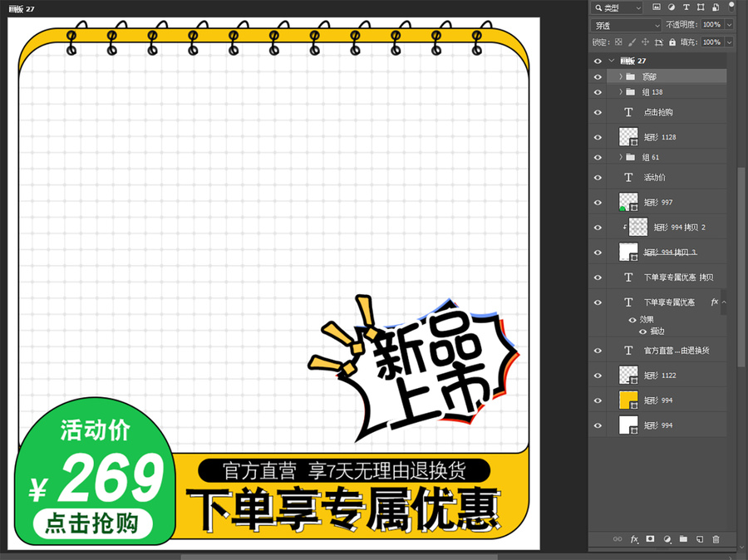This screenshot has width=748, height=560.
Task: Select the 矩形 994 拷贝 3 layer thumbnail
Action: pyautogui.click(x=628, y=252)
